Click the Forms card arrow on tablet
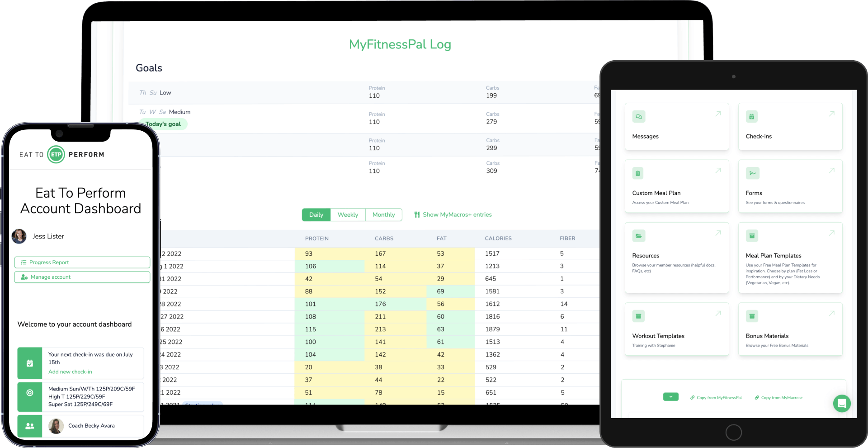 click(831, 170)
